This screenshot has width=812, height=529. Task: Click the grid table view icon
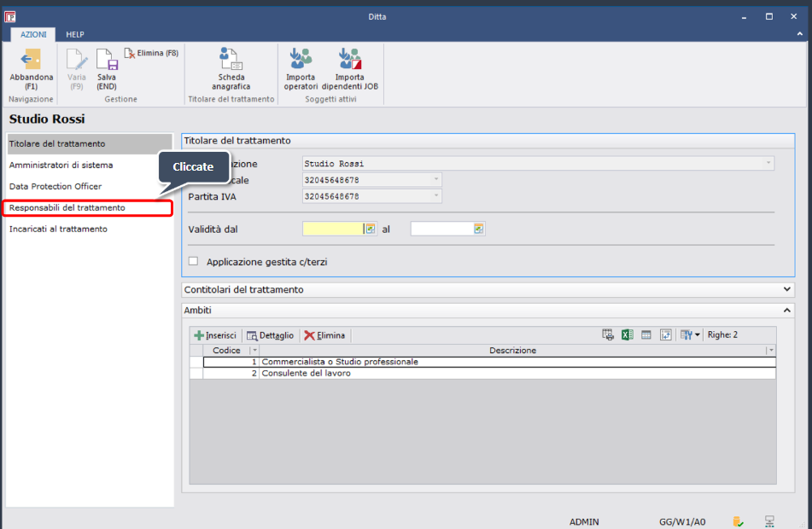tap(646, 335)
